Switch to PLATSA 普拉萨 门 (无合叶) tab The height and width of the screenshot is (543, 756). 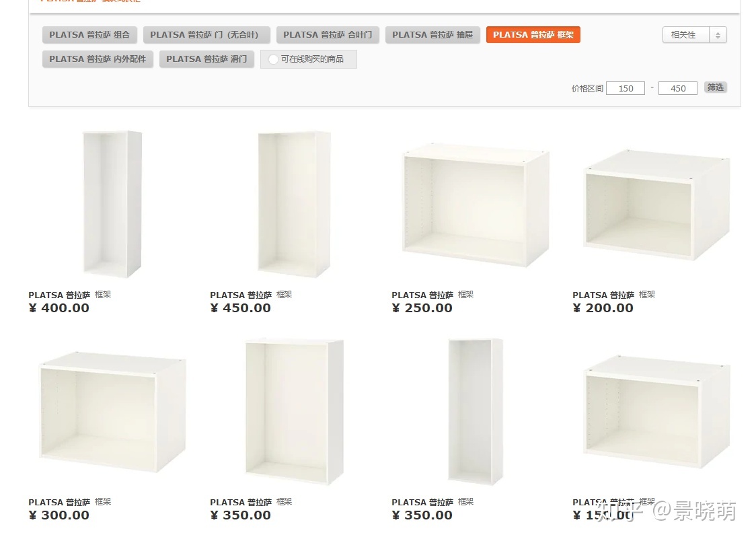206,35
